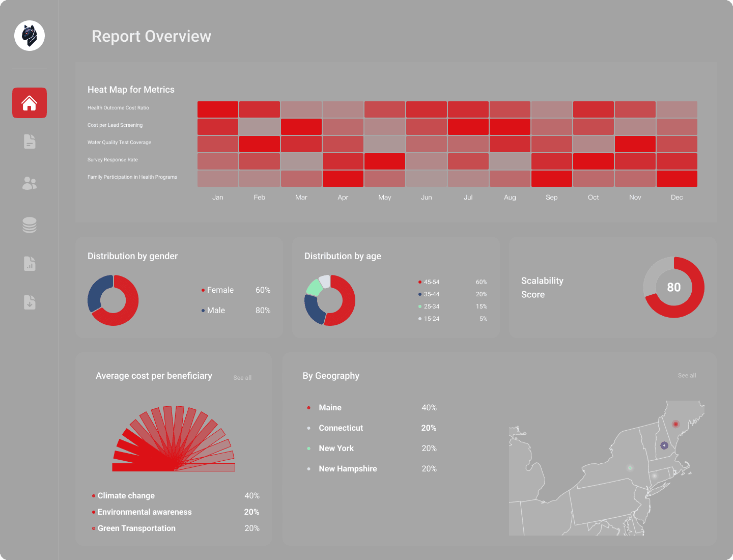Click the Cost per Lead Screening row label
Screen dimensions: 733x560
click(115, 125)
